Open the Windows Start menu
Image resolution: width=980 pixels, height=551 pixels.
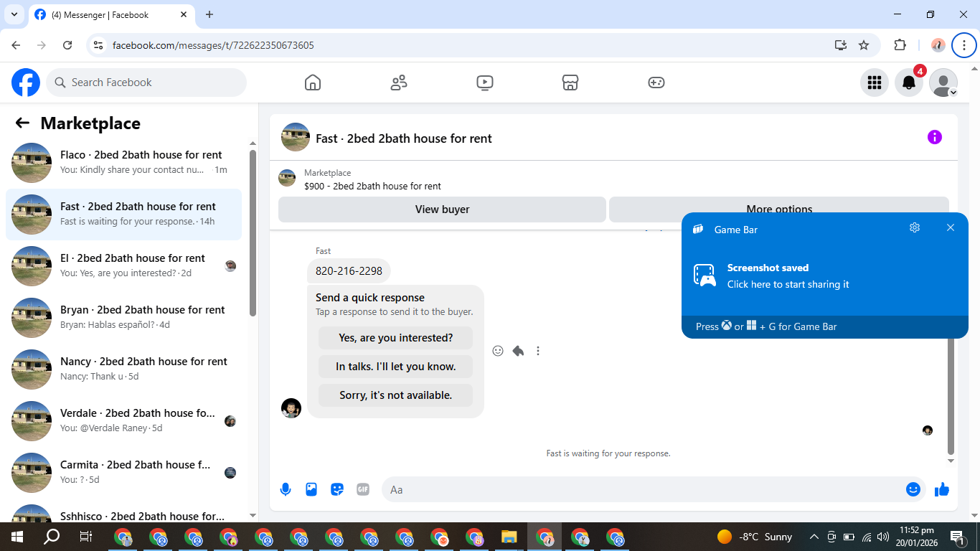[x=17, y=537]
